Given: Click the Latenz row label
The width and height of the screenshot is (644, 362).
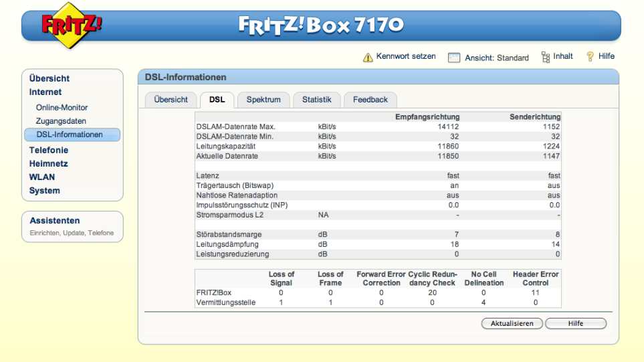Looking at the screenshot, I should coord(207,176).
